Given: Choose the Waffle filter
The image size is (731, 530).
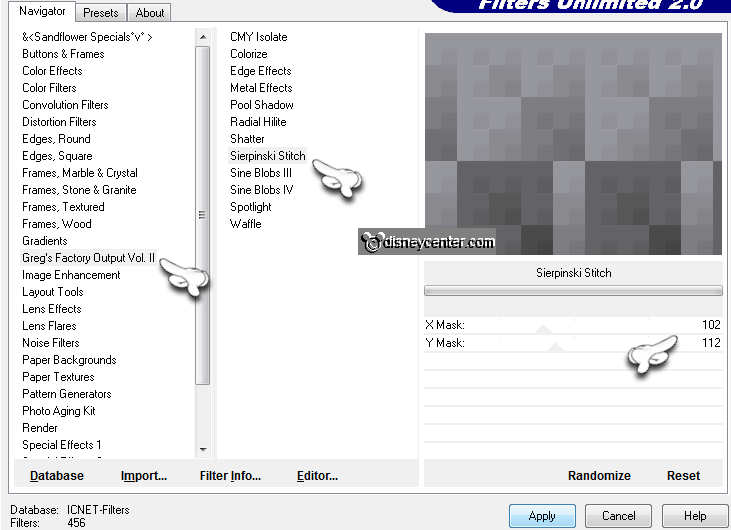Looking at the screenshot, I should click(x=246, y=224).
